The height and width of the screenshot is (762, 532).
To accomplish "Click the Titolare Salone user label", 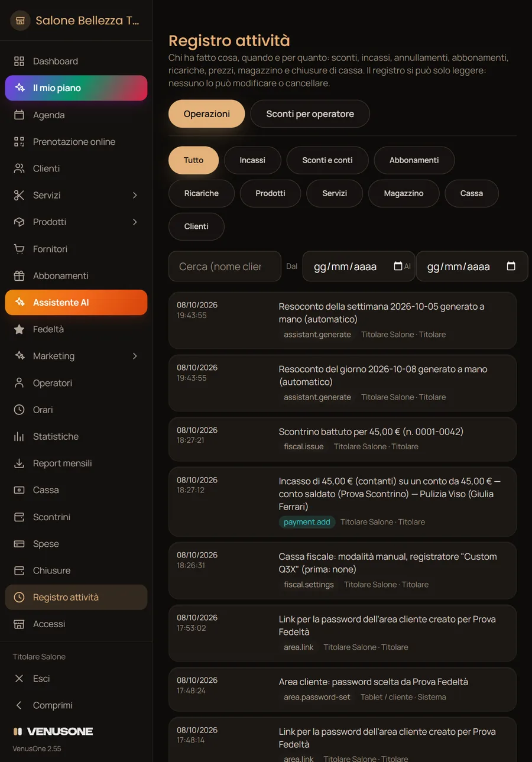I will point(39,657).
